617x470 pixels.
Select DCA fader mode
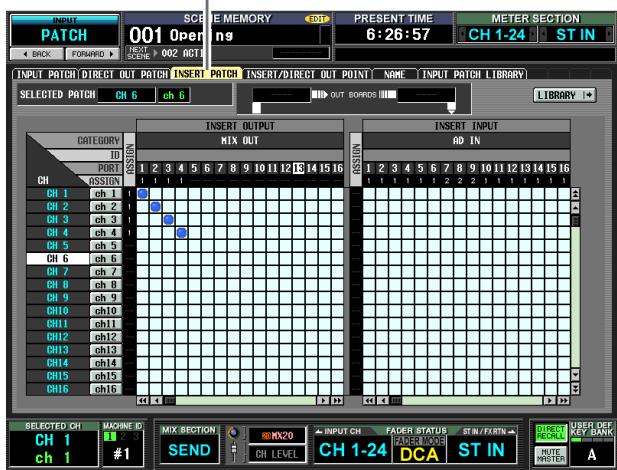click(419, 455)
